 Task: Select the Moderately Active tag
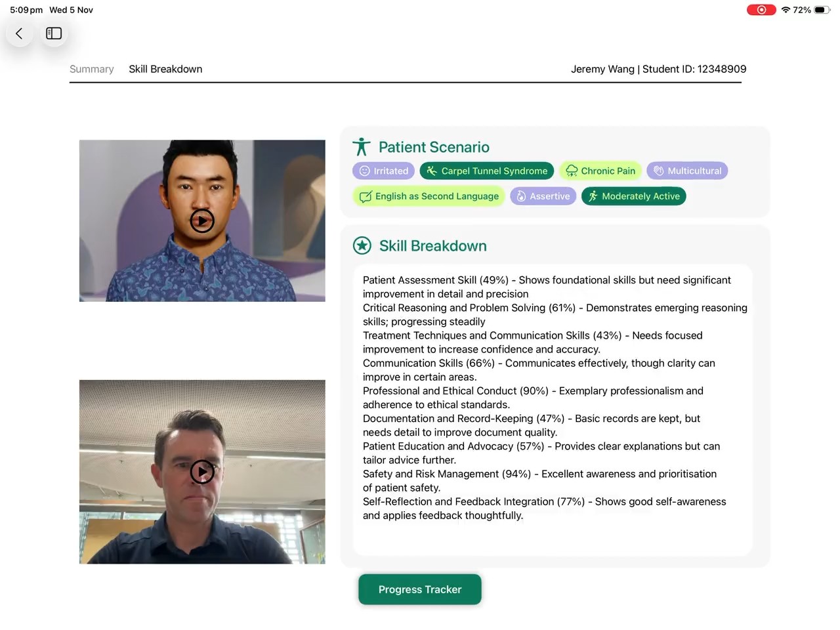click(x=634, y=196)
